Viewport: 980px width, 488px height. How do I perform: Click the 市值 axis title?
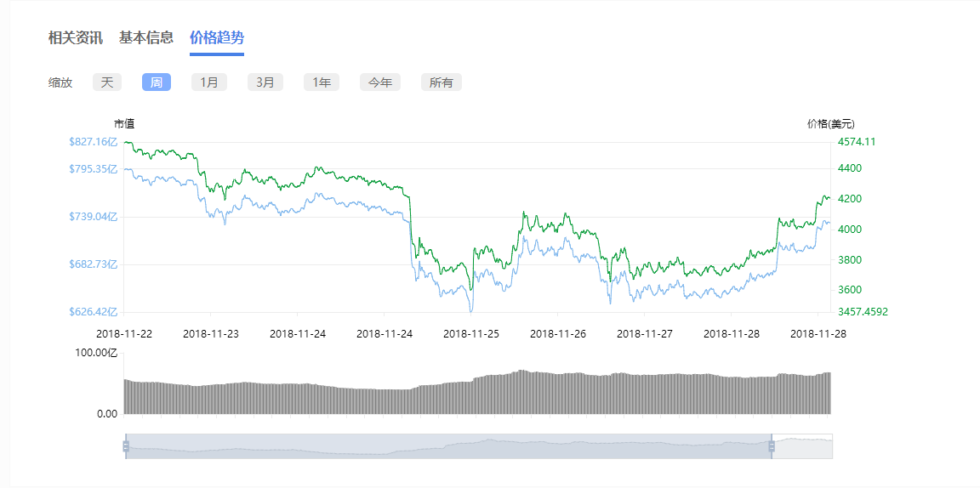(124, 124)
